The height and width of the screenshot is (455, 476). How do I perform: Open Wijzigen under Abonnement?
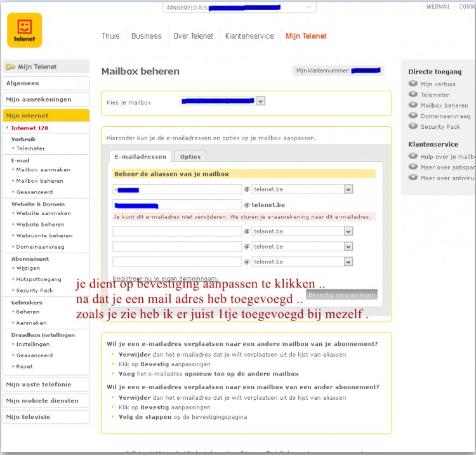(28, 268)
